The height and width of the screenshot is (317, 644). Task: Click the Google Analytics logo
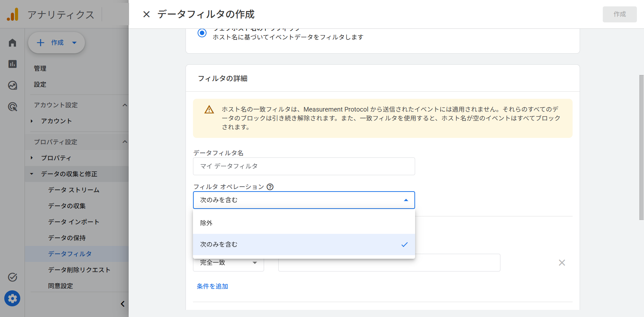(12, 14)
